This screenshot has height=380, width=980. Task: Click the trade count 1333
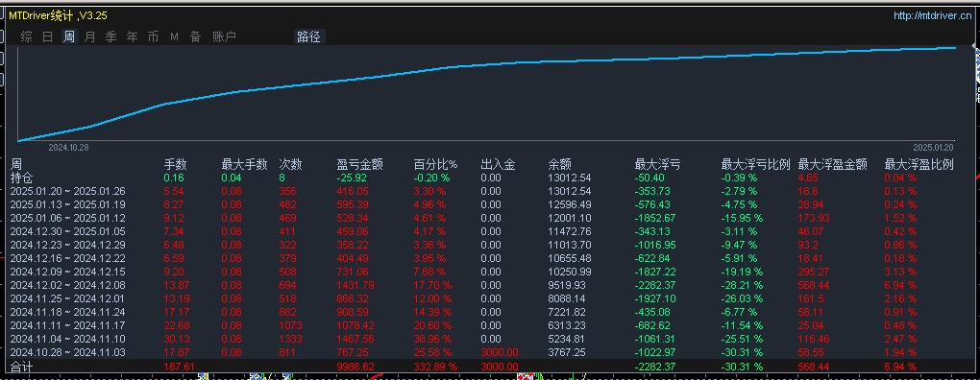[x=290, y=339]
